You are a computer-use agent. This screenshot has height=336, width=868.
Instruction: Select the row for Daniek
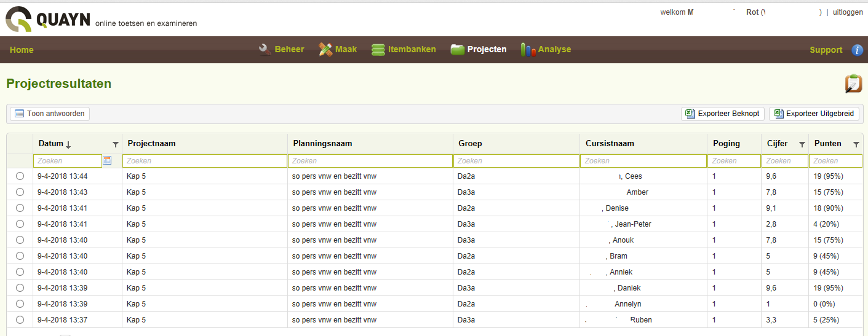point(20,287)
